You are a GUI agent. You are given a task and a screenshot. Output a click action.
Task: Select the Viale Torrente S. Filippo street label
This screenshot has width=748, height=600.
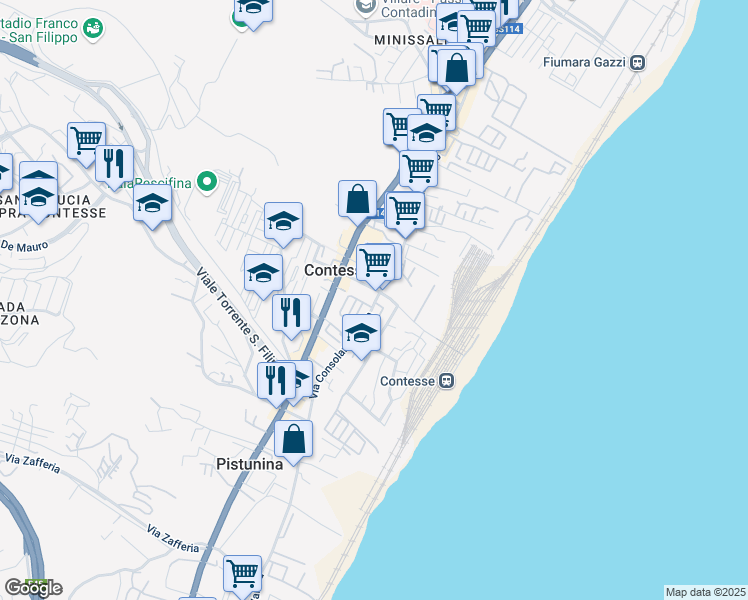click(236, 314)
